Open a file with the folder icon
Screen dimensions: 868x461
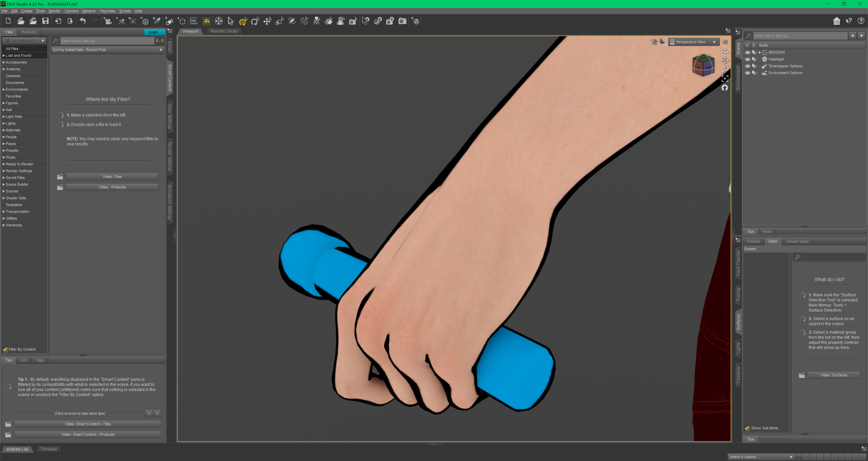click(x=21, y=21)
